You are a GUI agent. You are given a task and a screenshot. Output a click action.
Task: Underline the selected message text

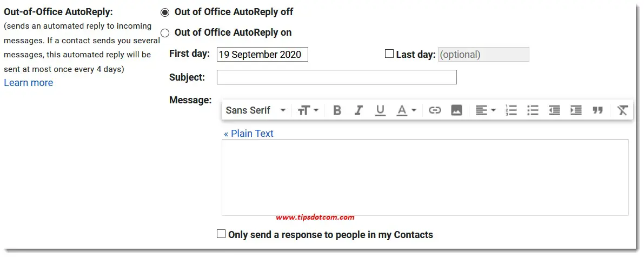pyautogui.click(x=380, y=110)
